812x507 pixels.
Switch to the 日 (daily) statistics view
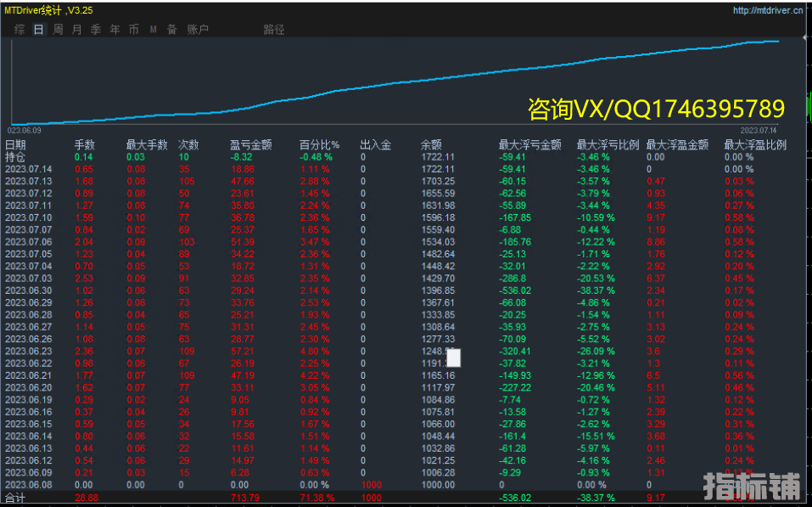(x=38, y=30)
